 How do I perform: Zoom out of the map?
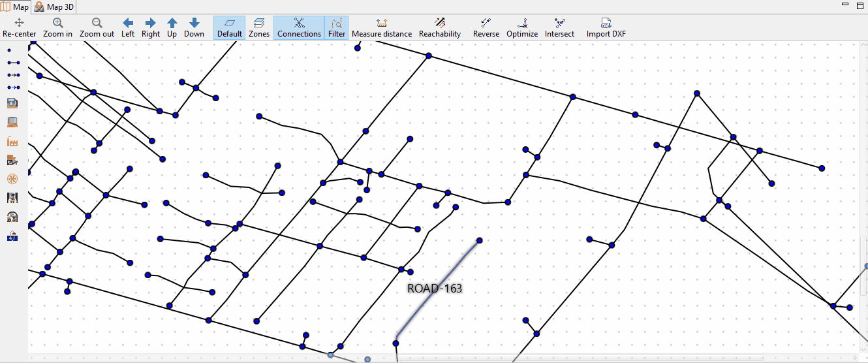(97, 28)
